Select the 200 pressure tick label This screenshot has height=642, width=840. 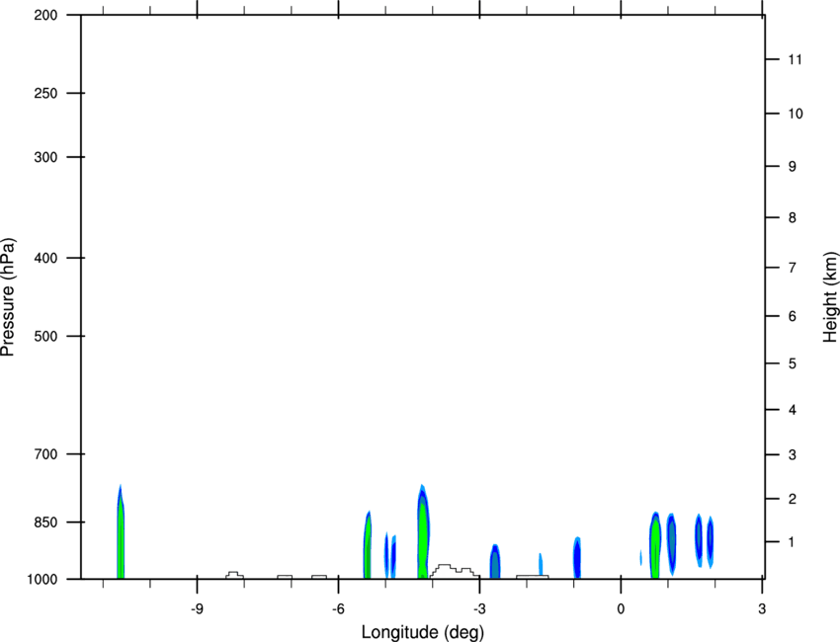coord(45,15)
